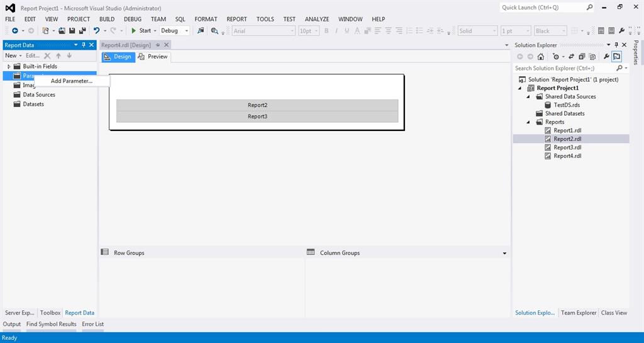644x343 pixels.
Task: Open the 1 pt border width dropdown
Action: click(516, 31)
